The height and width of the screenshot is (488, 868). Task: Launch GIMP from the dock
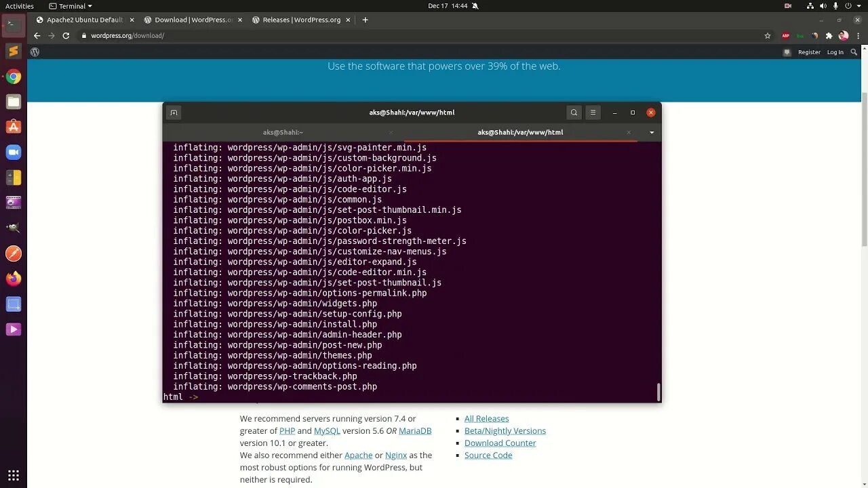click(x=14, y=228)
